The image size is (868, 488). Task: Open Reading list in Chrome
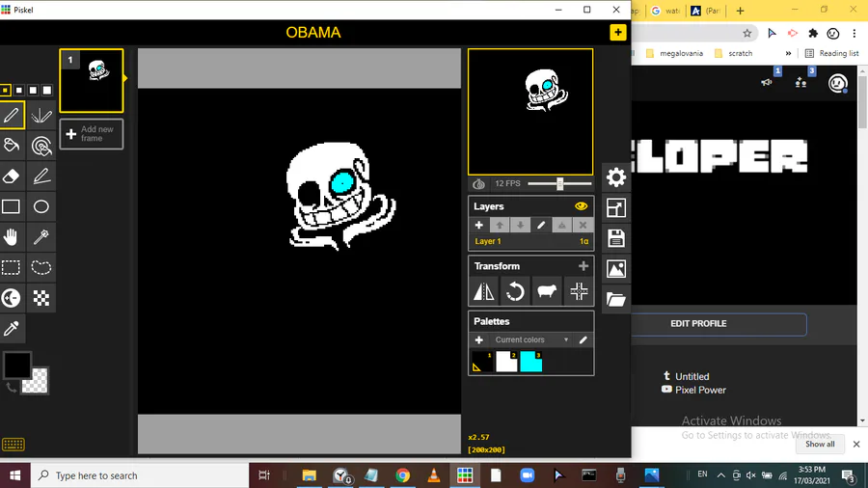coord(832,53)
